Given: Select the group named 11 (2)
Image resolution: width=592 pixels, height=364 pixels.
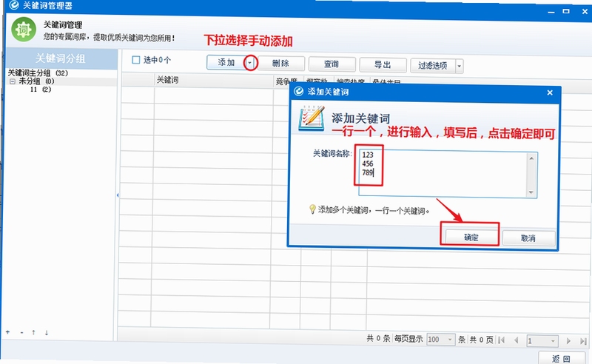Looking at the screenshot, I should point(41,90).
